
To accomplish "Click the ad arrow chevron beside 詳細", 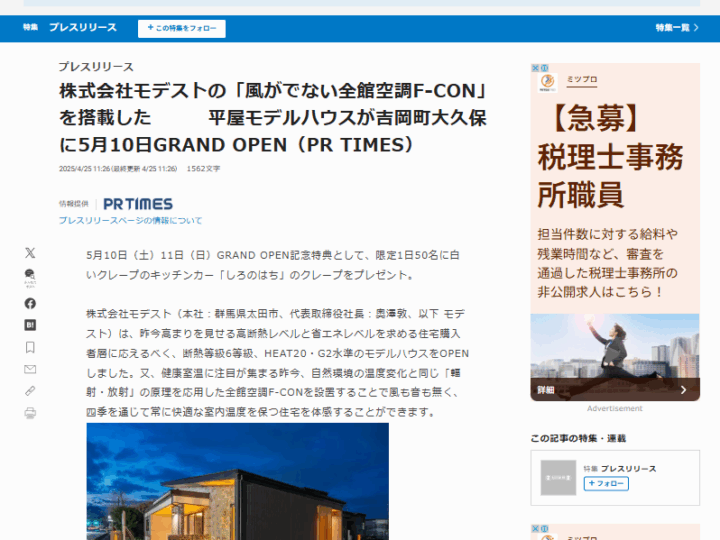I will click(x=683, y=390).
